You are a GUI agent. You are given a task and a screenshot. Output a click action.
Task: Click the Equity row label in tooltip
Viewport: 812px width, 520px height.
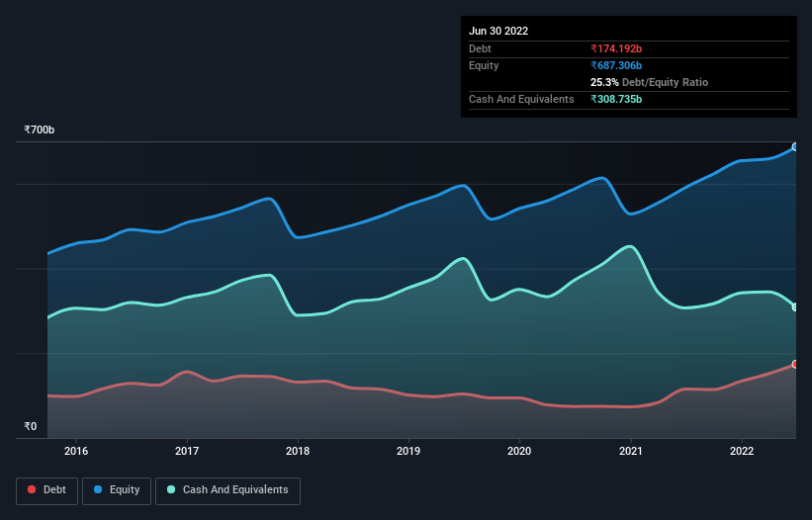coord(484,65)
